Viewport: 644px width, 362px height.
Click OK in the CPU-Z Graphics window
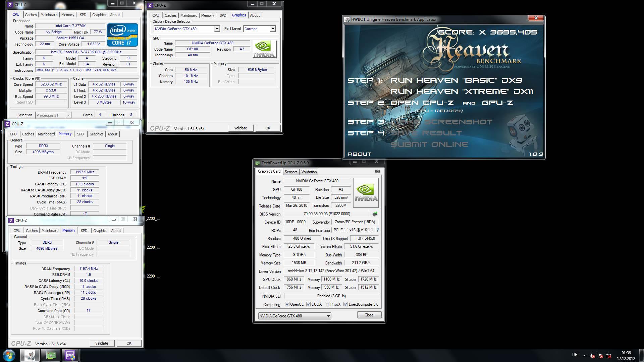pyautogui.click(x=268, y=128)
